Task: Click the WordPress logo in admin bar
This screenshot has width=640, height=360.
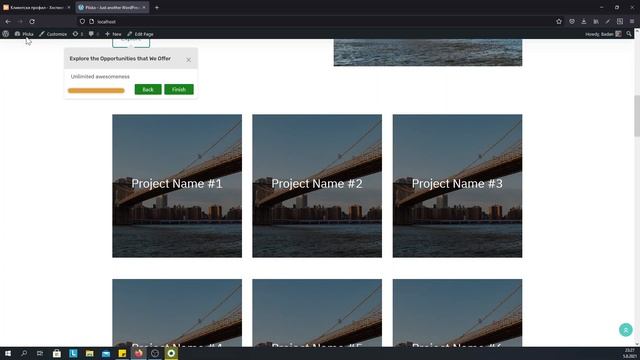Action: pyautogui.click(x=6, y=34)
